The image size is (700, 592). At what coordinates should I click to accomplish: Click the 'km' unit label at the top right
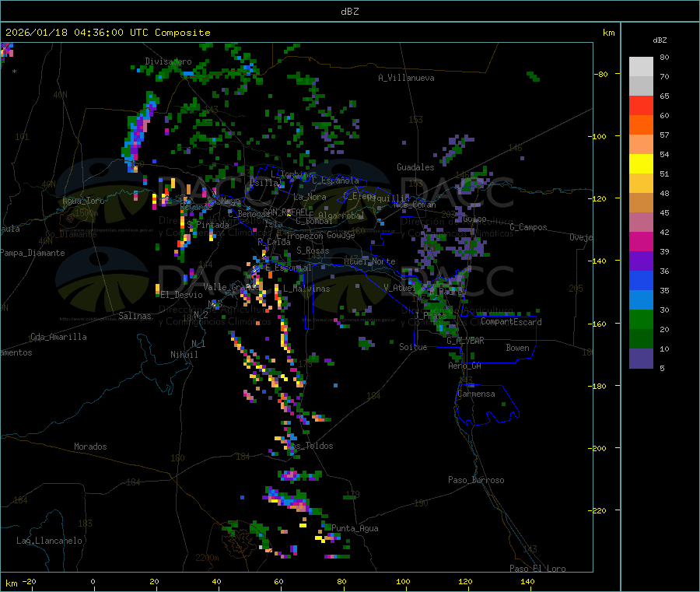609,33
